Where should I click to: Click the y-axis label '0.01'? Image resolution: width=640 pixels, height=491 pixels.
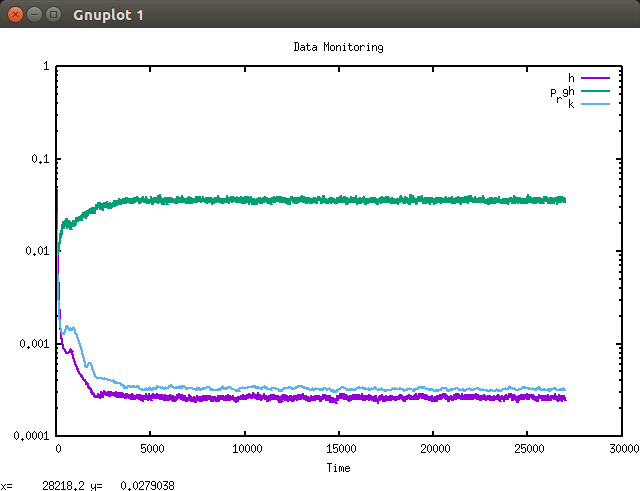(37, 251)
